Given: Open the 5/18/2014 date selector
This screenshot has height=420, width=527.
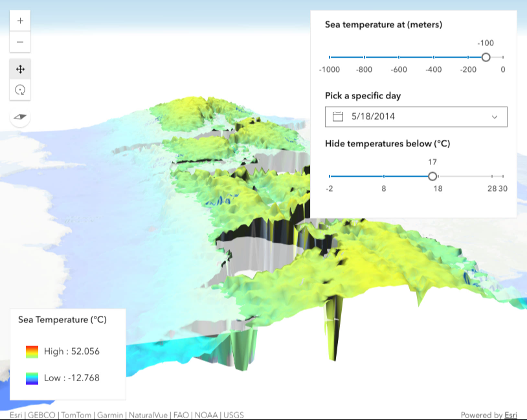Looking at the screenshot, I should (x=415, y=116).
